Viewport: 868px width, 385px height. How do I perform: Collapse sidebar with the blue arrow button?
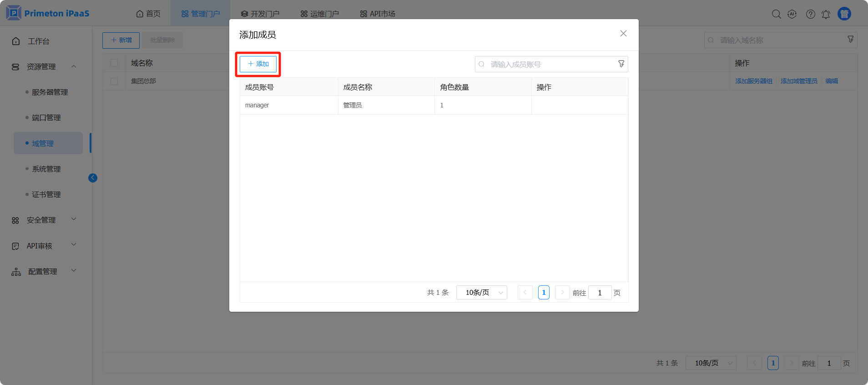click(93, 178)
